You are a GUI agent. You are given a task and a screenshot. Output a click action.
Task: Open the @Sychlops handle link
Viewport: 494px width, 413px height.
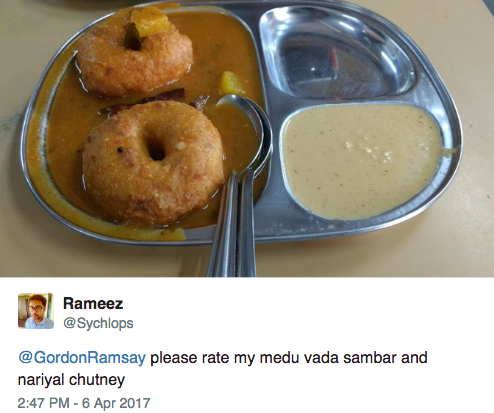click(x=98, y=323)
